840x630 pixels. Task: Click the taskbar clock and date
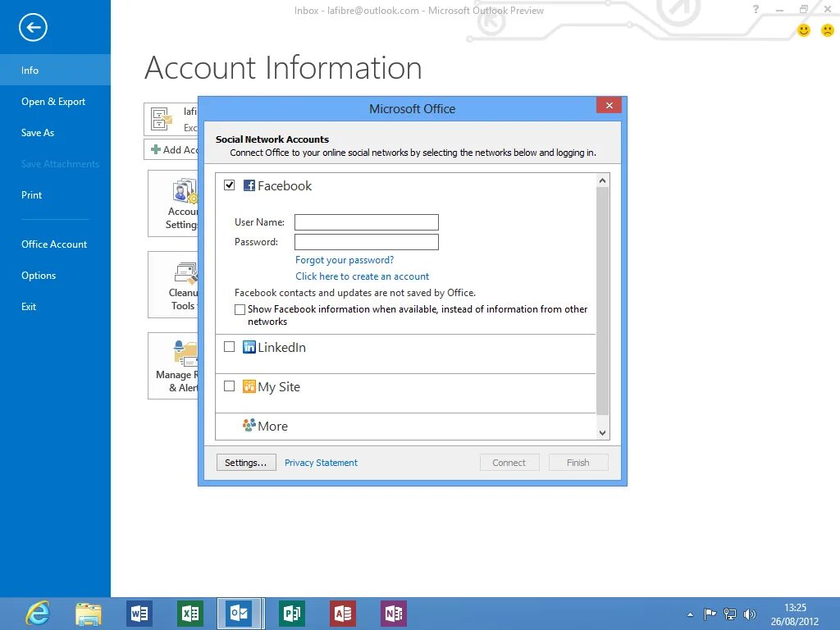pos(795,614)
